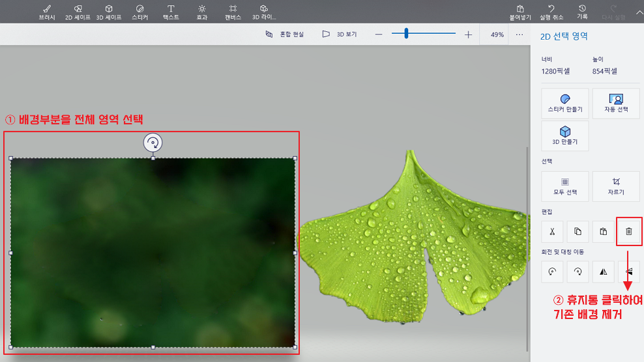The width and height of the screenshot is (644, 362).
Task: Click the height value 854픽셀
Action: coord(605,72)
